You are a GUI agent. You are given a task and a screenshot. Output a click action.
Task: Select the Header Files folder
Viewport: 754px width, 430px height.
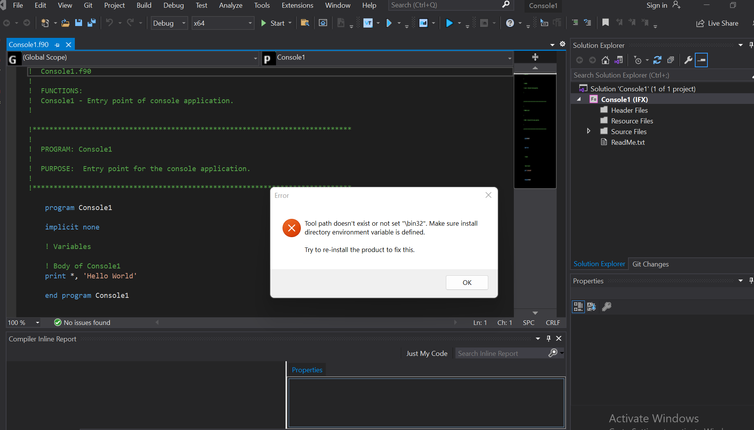[x=628, y=110]
